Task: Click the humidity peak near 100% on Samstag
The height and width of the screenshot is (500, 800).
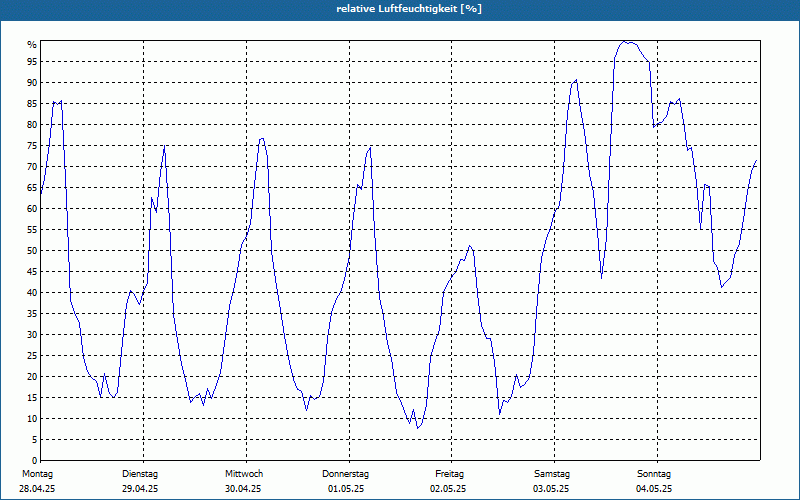Action: pos(624,41)
